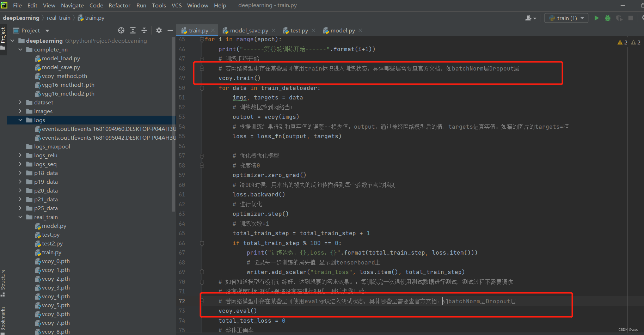
Task: Open Bookmarks tool window side tab
Action: click(x=3, y=320)
